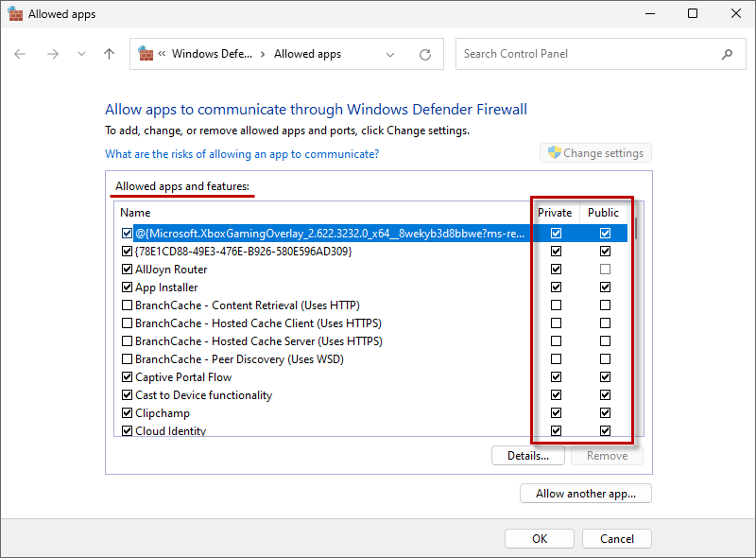The width and height of the screenshot is (756, 558).
Task: Open the recent locations chevron
Action: click(x=81, y=54)
